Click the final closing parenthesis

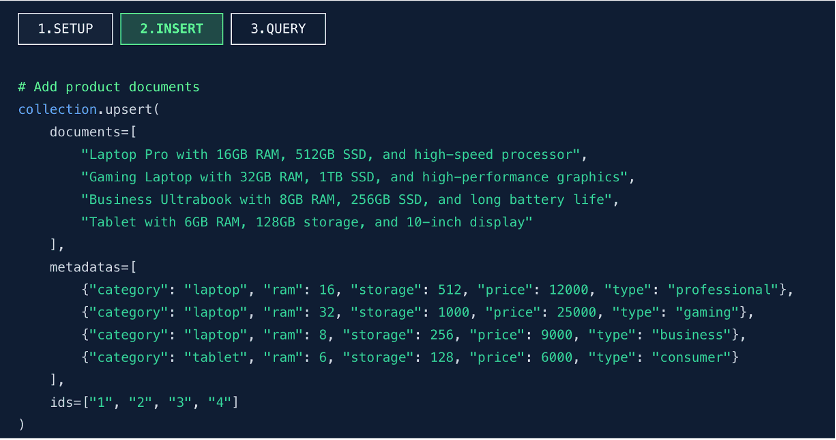click(21, 425)
